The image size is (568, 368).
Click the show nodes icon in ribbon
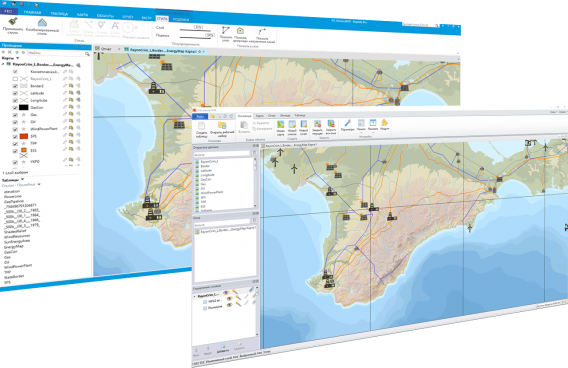(x=226, y=30)
